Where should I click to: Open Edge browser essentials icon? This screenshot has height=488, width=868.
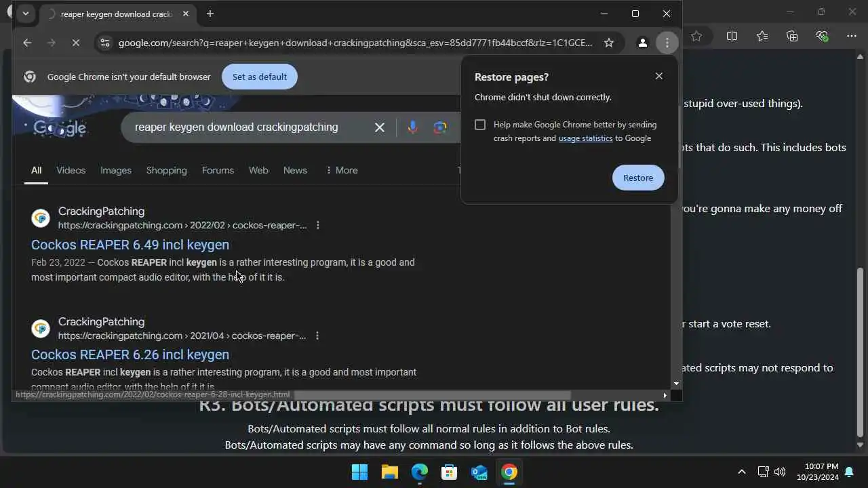point(822,37)
